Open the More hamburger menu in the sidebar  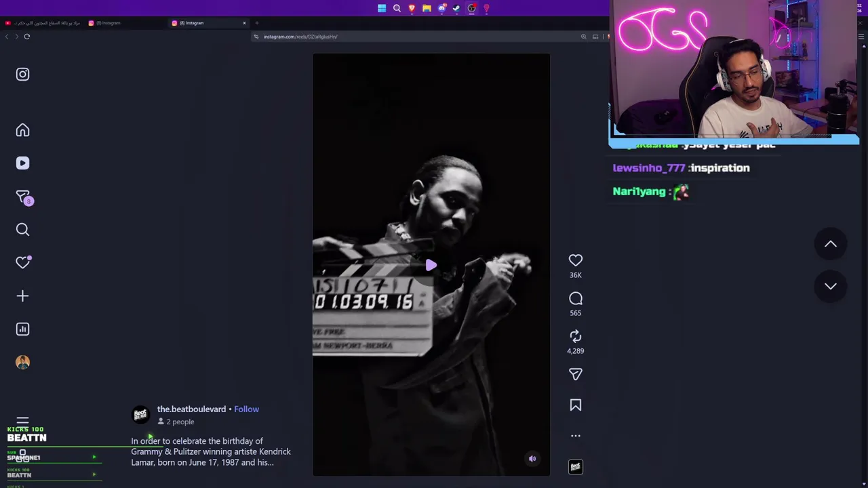pyautogui.click(x=22, y=422)
